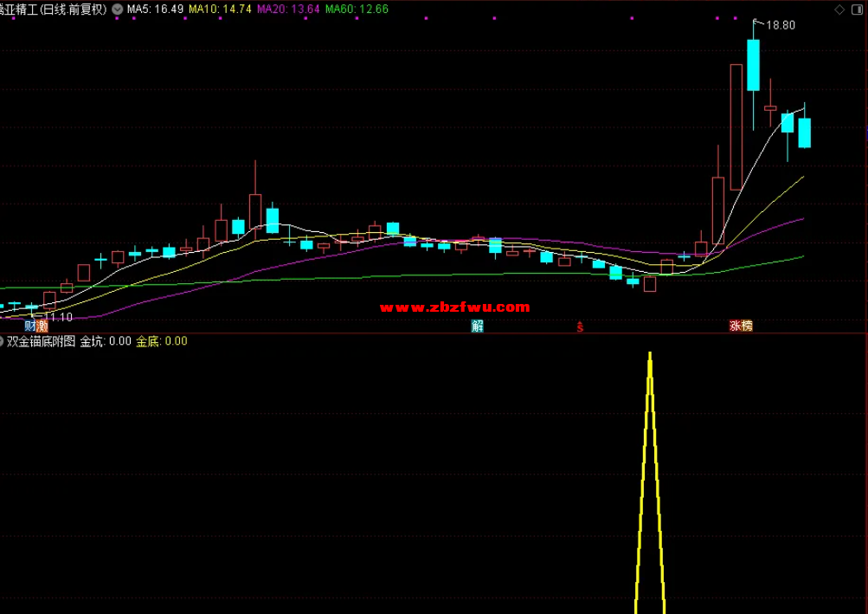Click the 11.10 low price label
868x614 pixels.
tap(58, 317)
